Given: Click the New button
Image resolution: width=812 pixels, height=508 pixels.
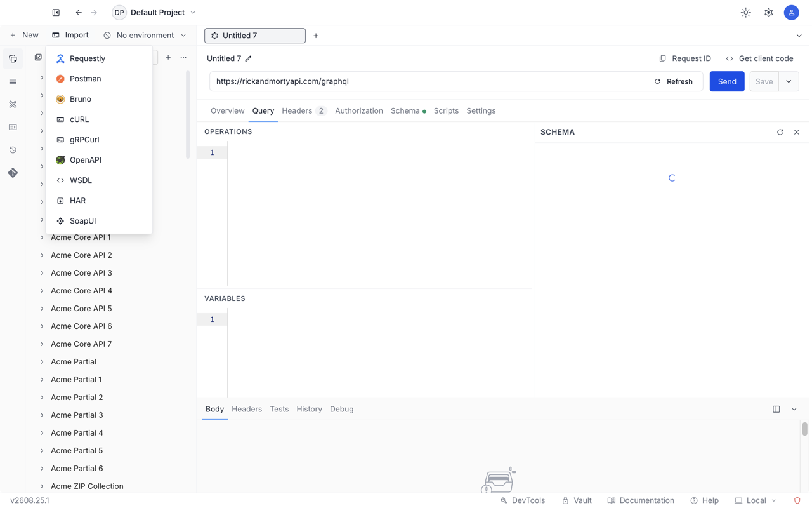Looking at the screenshot, I should click(x=24, y=36).
